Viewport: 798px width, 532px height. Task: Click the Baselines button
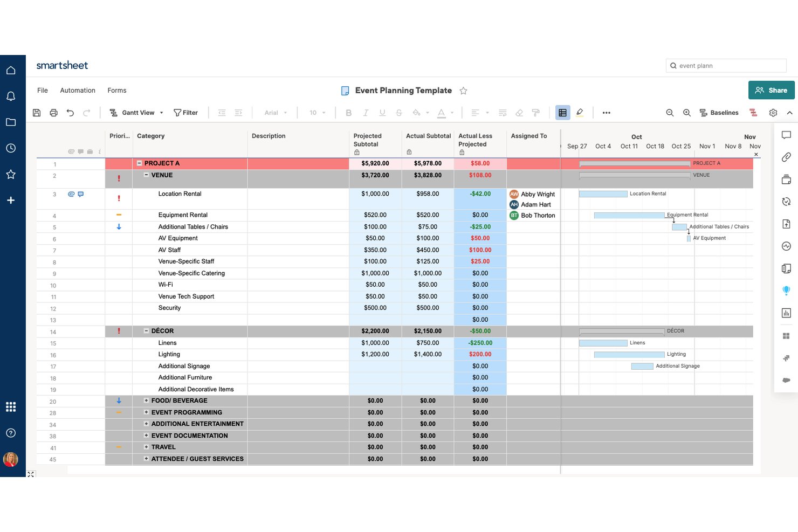[719, 113]
